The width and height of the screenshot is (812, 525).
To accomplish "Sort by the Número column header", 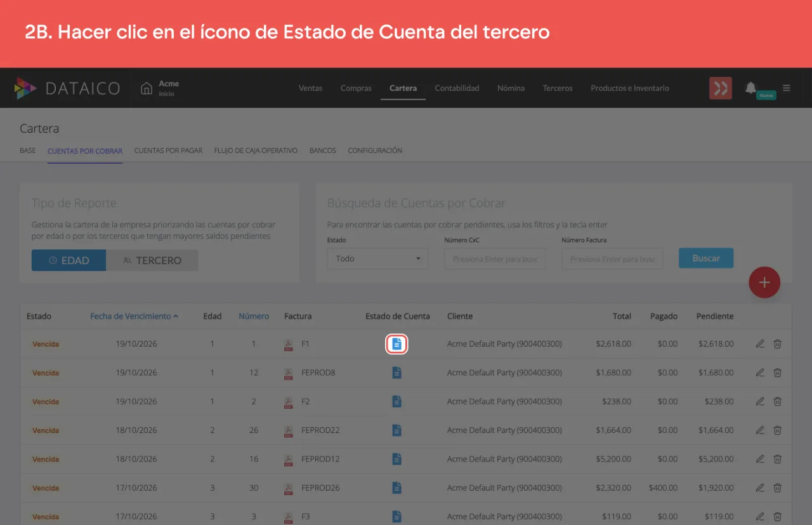I will point(254,316).
